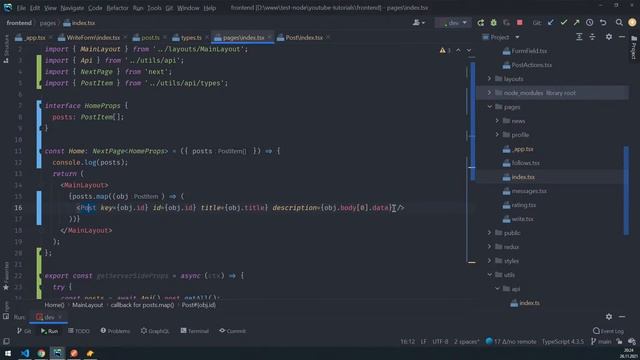Image resolution: width=640 pixels, height=360 pixels.
Task: Open Run panel settings gear icon
Action: pyautogui.click(x=609, y=317)
